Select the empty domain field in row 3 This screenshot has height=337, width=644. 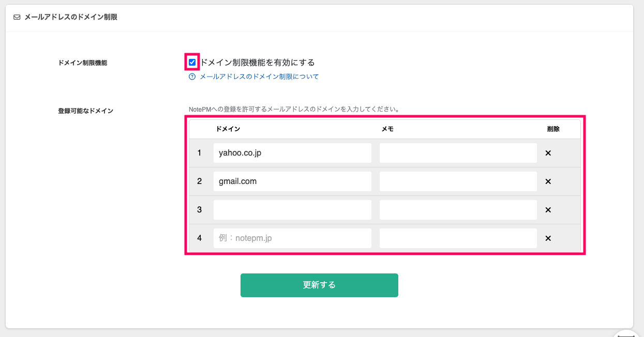pos(292,209)
